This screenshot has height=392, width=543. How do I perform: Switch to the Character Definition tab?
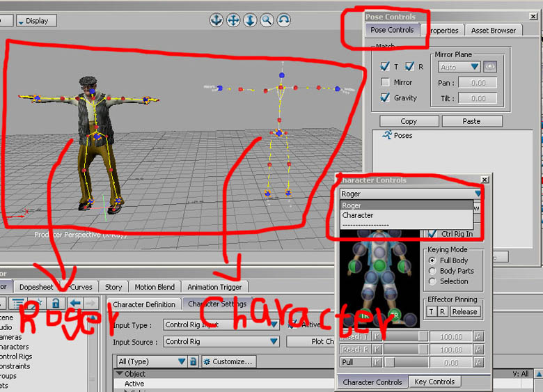click(x=144, y=304)
